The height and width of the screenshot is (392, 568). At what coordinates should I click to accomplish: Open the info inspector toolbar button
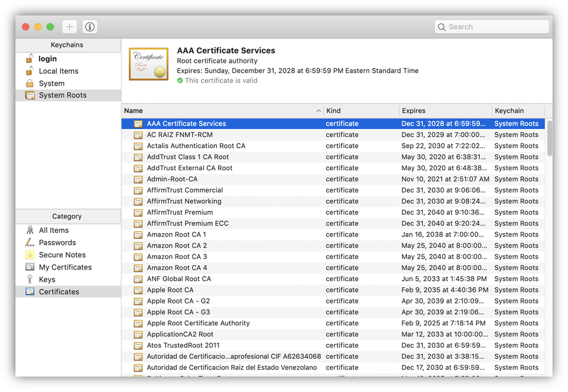tap(90, 27)
